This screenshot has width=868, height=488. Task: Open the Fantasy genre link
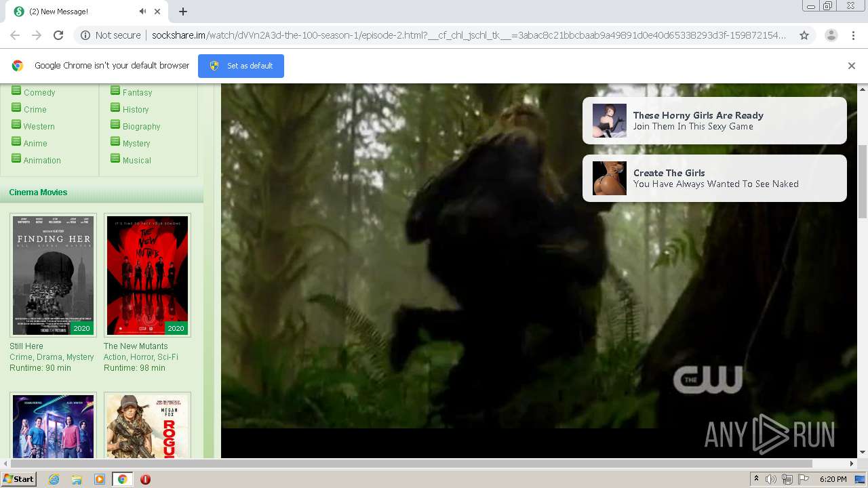(x=137, y=93)
